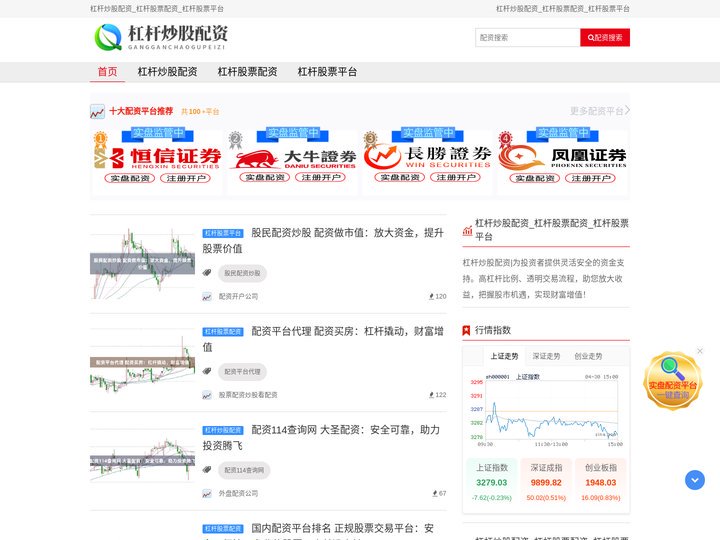Click the flame view count 120

click(438, 297)
